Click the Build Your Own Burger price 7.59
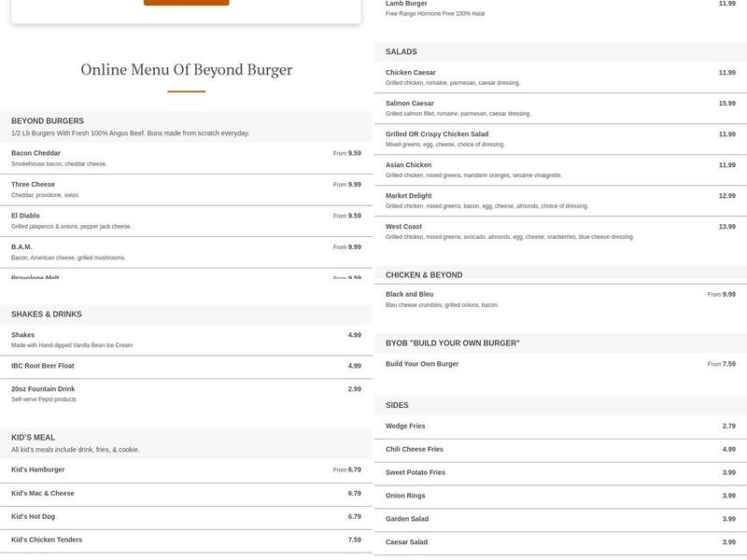Screen dimensions: 747x560 point(729,364)
